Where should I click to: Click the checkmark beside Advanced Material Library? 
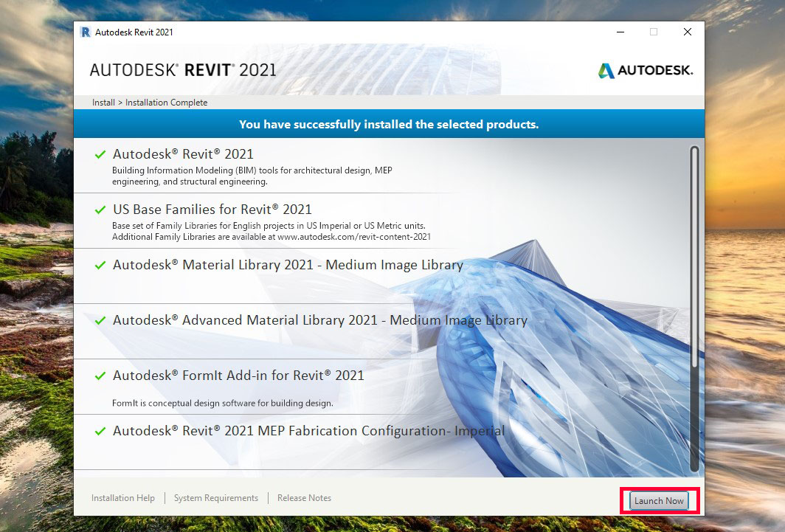click(x=100, y=319)
